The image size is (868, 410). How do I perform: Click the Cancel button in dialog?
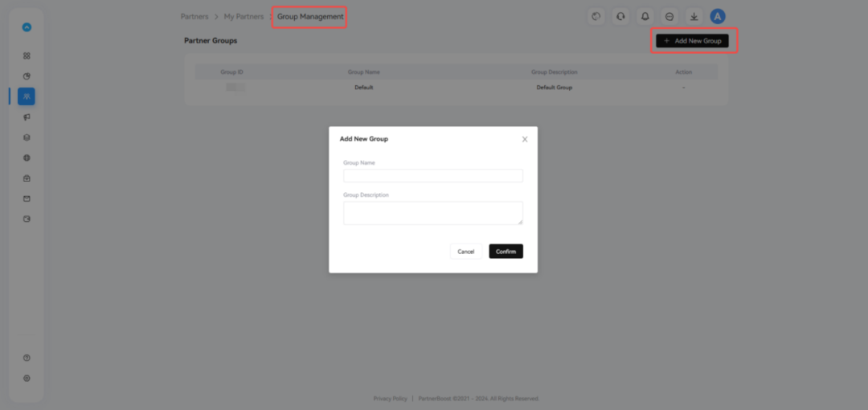pyautogui.click(x=466, y=252)
